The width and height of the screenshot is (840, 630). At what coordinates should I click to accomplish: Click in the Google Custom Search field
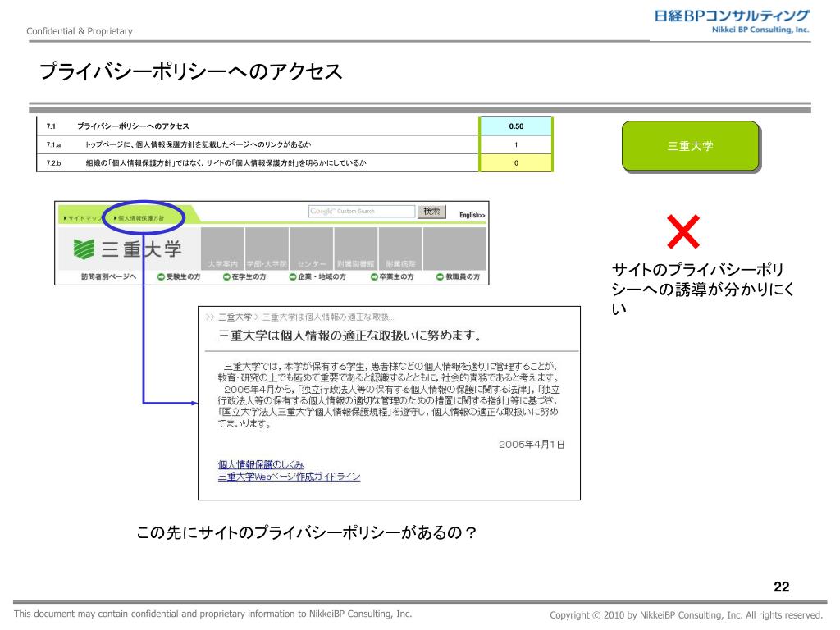(362, 211)
